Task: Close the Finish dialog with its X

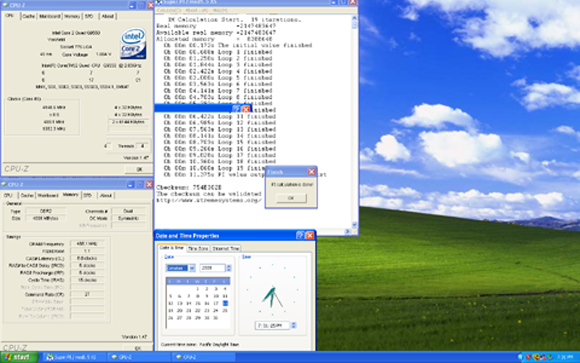Action: click(311, 172)
